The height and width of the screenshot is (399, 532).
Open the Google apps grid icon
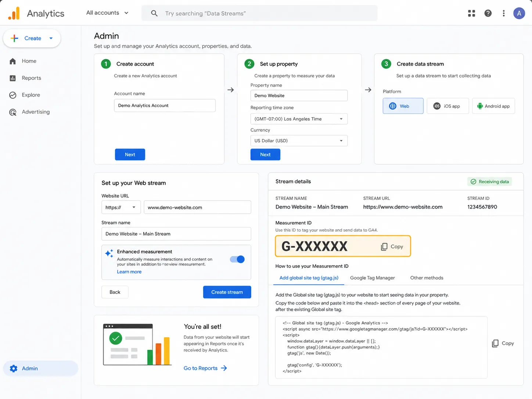click(471, 13)
